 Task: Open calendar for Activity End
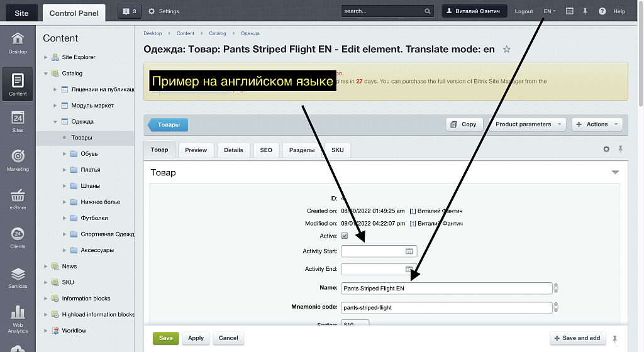click(409, 269)
